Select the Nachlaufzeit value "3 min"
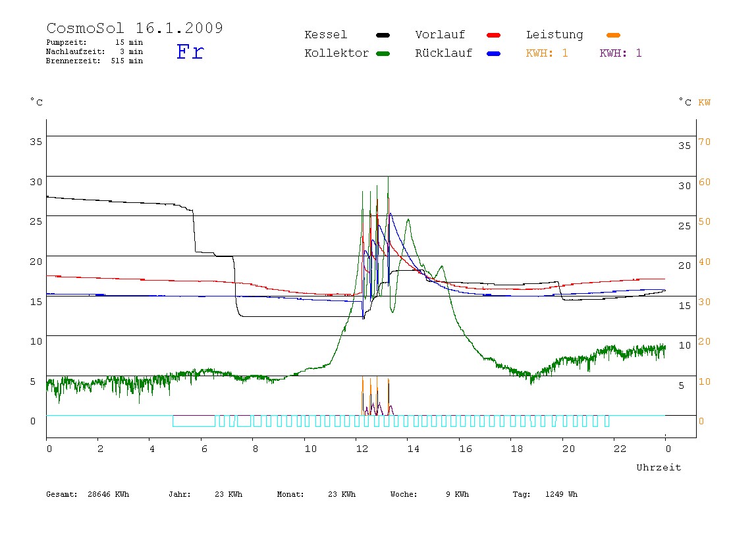The width and height of the screenshot is (756, 535). pos(132,51)
